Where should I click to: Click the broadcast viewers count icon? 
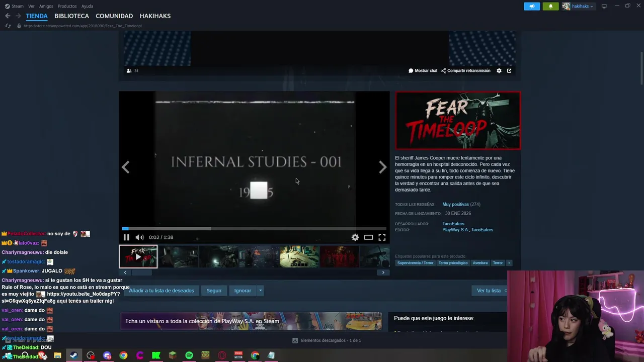(129, 71)
